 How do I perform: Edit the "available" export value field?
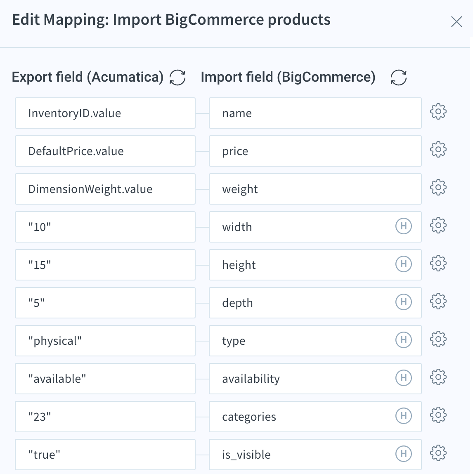(x=105, y=379)
